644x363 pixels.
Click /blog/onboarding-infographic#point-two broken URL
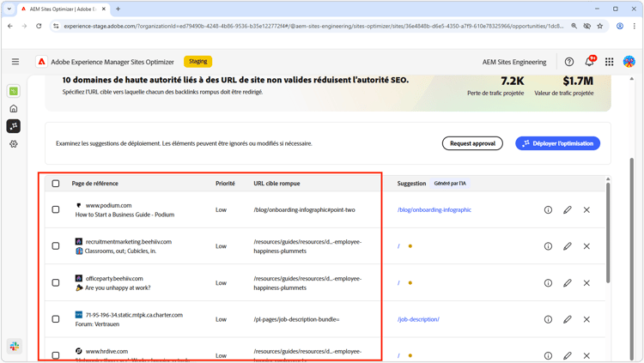click(304, 210)
